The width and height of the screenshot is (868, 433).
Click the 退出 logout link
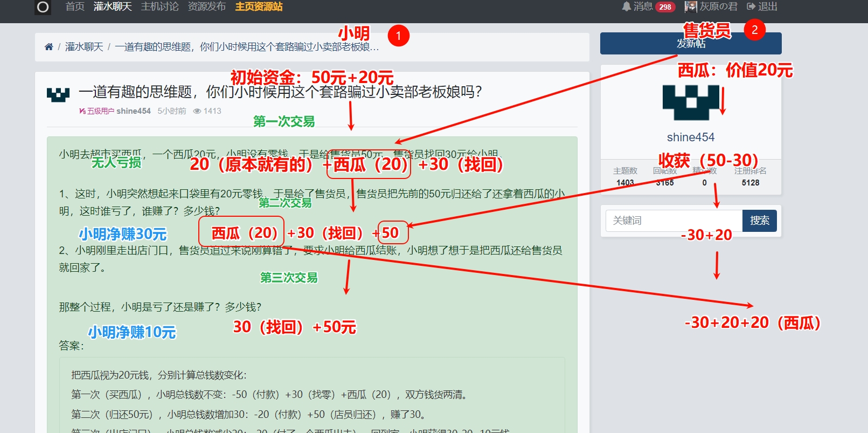coord(762,6)
